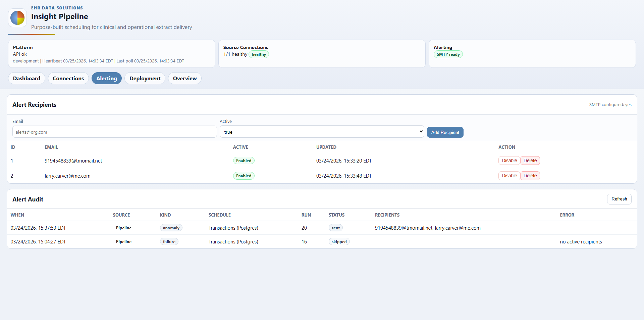Click the Insight Pipeline logo icon
Image resolution: width=644 pixels, height=320 pixels.
[17, 18]
